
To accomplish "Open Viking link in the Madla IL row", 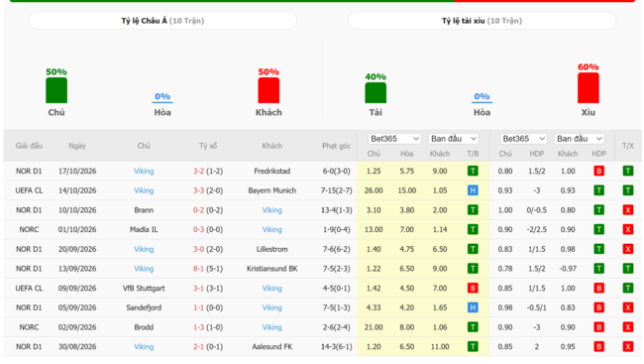I will (271, 229).
